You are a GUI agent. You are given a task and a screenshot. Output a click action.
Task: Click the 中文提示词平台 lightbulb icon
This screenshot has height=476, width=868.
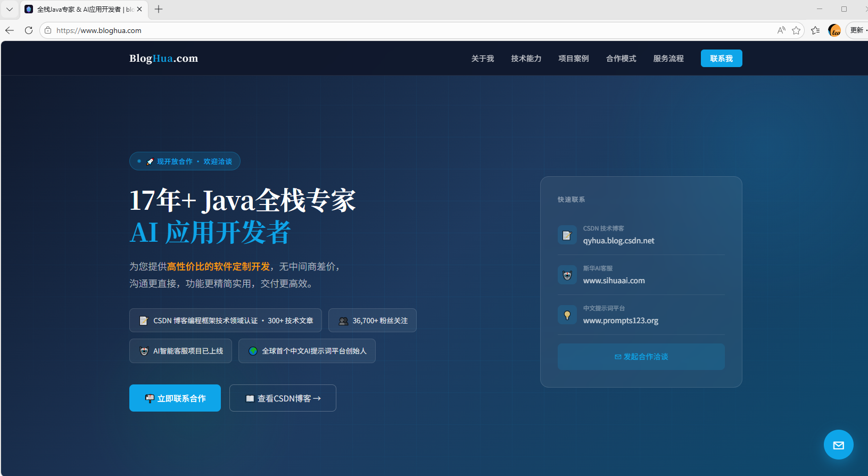point(567,315)
